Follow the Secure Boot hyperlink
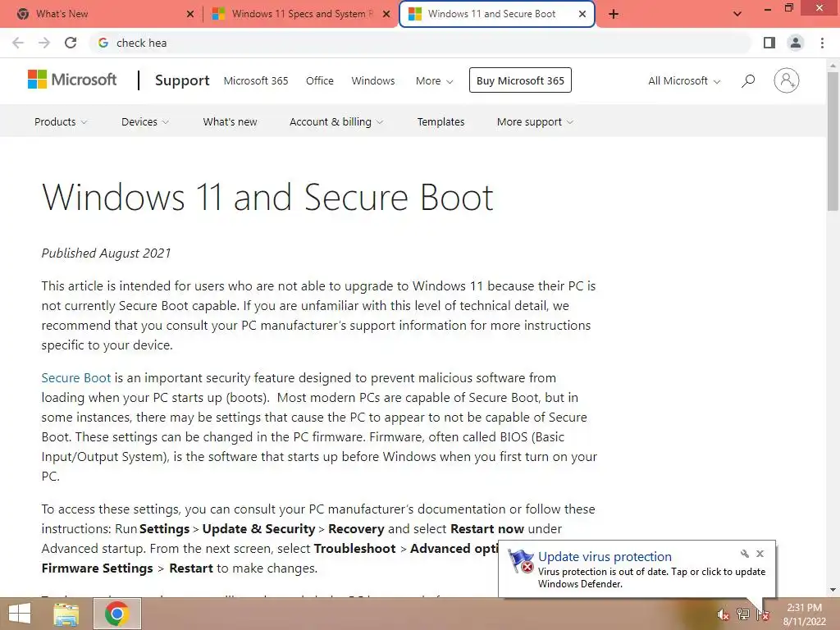Screen dimensions: 840x630 (x=76, y=378)
